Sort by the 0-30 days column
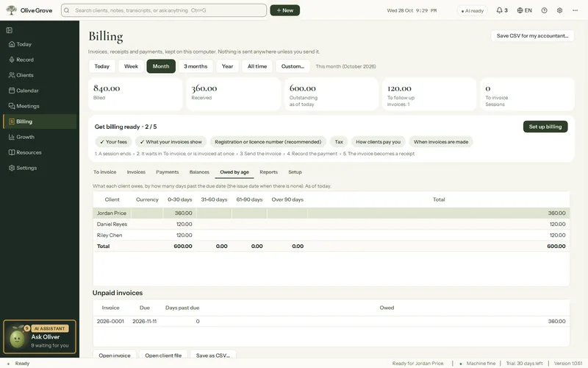588x368 pixels. 179,199
